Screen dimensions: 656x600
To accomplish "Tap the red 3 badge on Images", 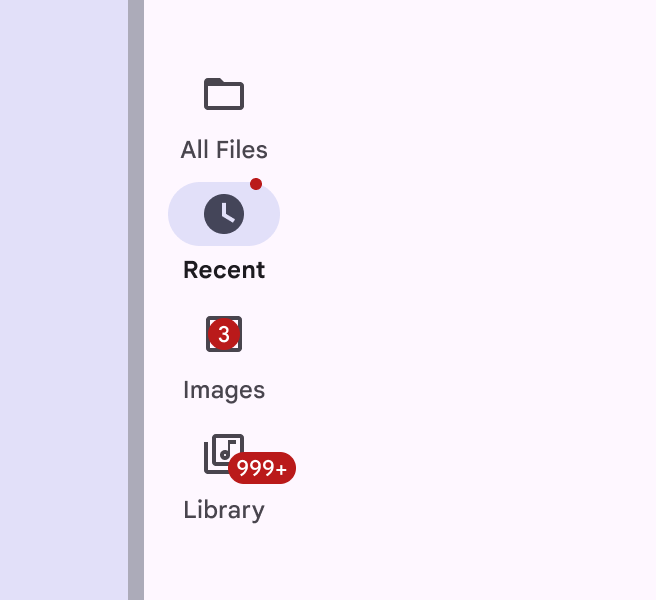I will point(224,334).
